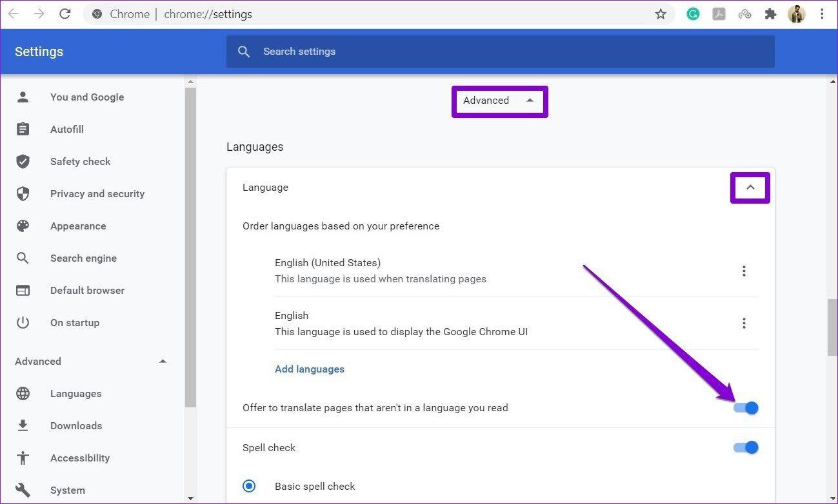Bookmark this page with the star icon
This screenshot has width=838, height=504.
click(661, 14)
